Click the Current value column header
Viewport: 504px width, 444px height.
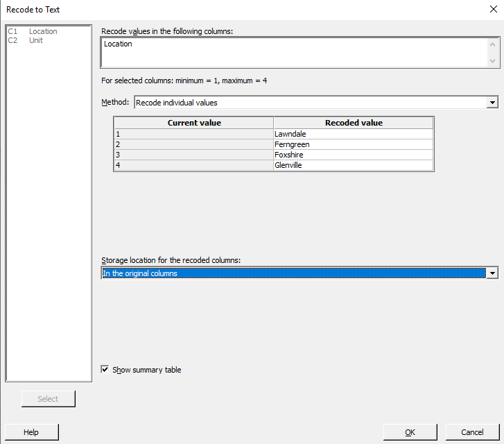194,123
